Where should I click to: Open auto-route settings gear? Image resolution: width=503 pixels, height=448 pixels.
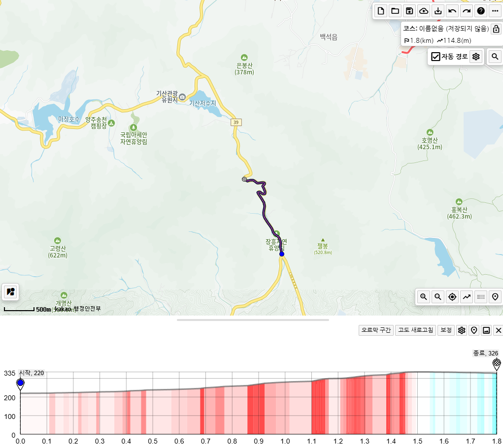[476, 57]
